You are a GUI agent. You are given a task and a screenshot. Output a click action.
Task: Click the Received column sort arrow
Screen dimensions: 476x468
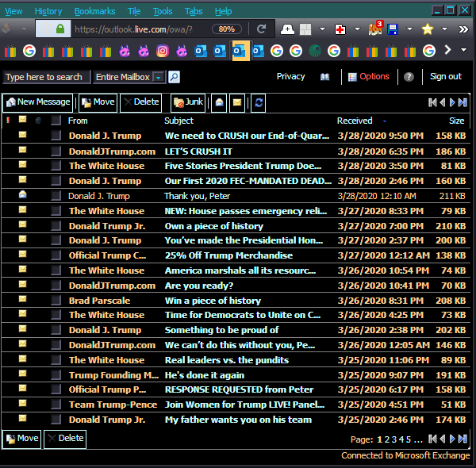pos(385,121)
